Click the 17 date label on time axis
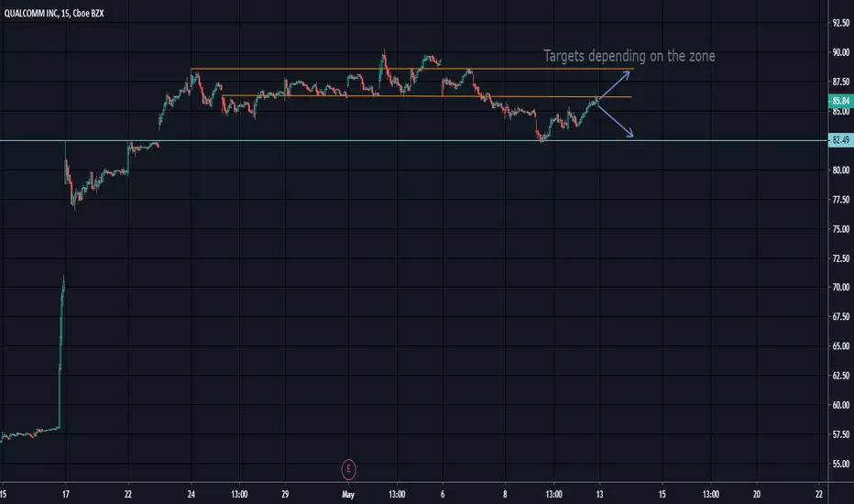The height and width of the screenshot is (504, 854). pos(66,494)
